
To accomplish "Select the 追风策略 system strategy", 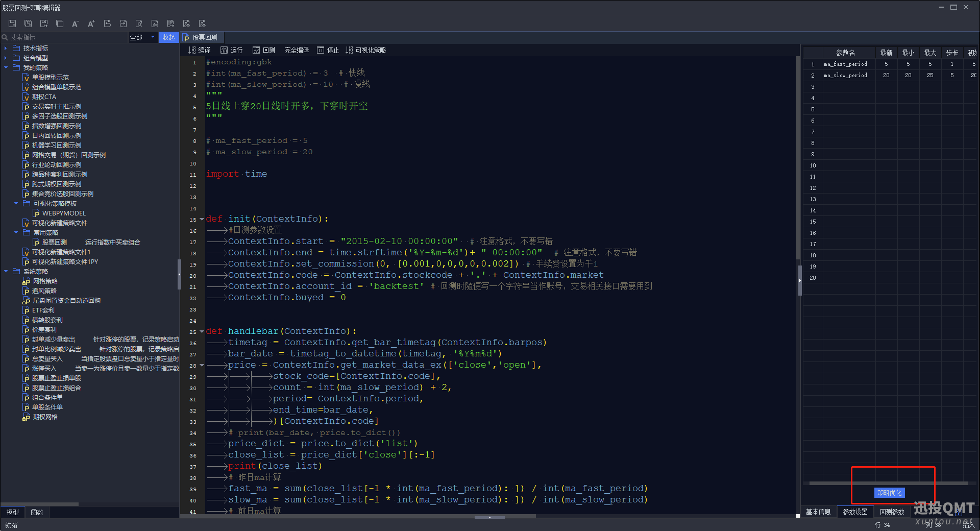I will (x=40, y=291).
